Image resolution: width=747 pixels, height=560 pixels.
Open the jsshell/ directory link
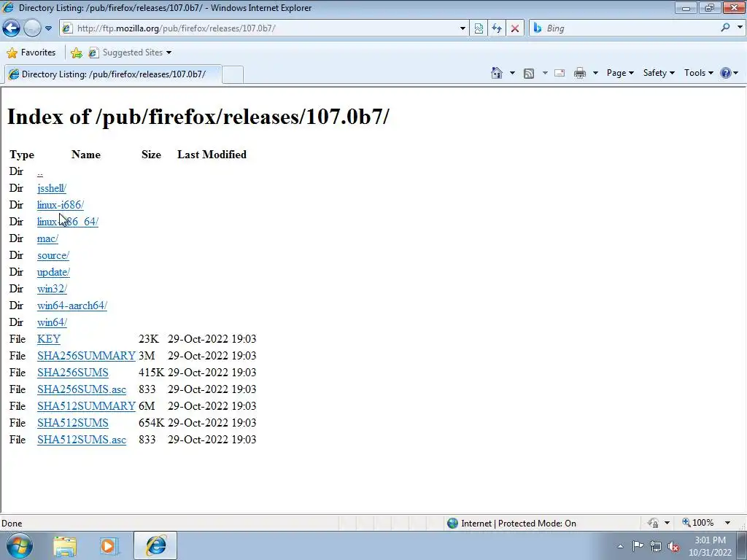pyautogui.click(x=52, y=188)
